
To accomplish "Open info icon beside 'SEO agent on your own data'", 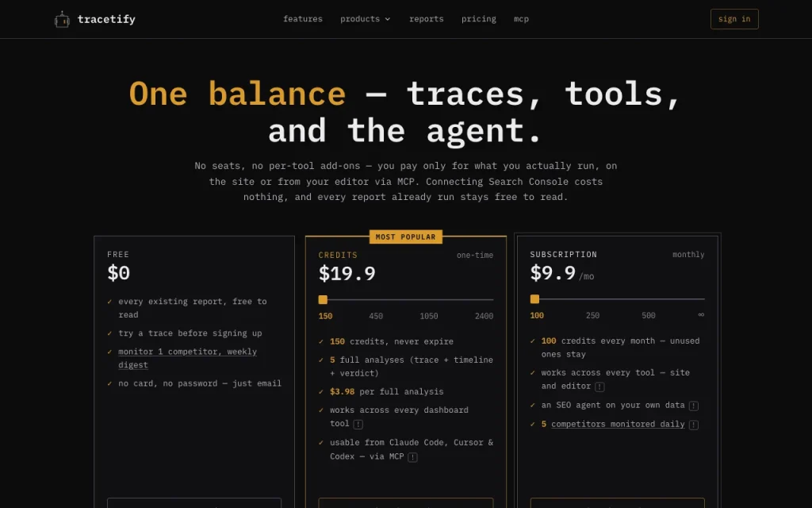I will (x=694, y=406).
